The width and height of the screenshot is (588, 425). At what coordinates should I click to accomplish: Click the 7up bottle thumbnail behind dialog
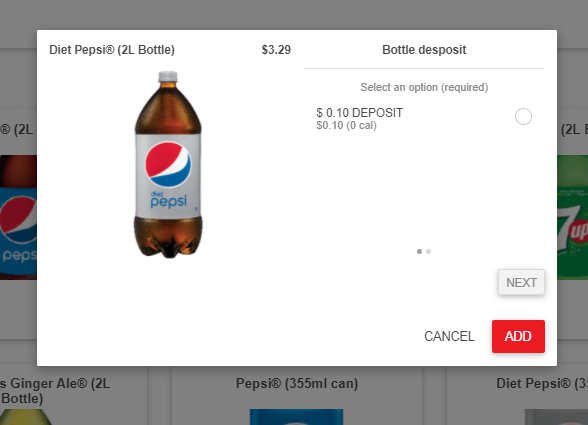pyautogui.click(x=572, y=217)
